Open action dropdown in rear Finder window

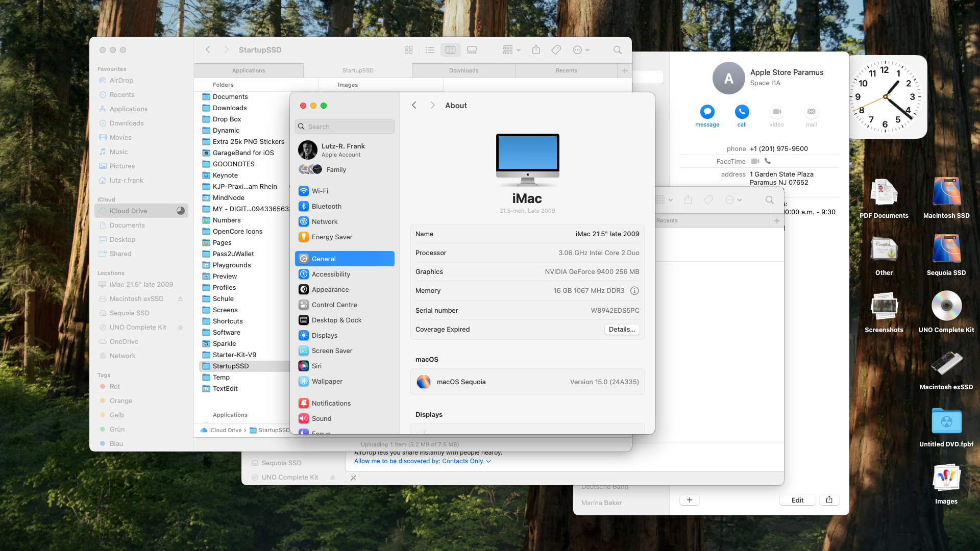point(733,200)
